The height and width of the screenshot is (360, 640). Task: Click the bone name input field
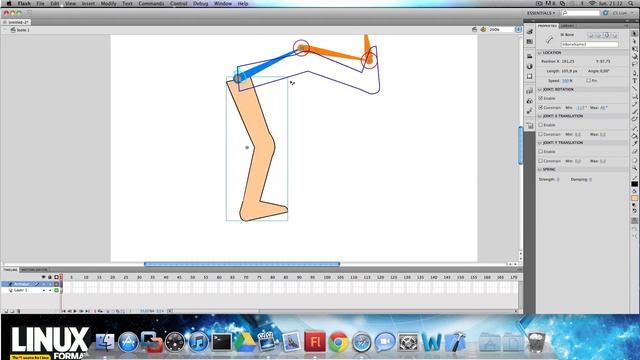[x=589, y=44]
